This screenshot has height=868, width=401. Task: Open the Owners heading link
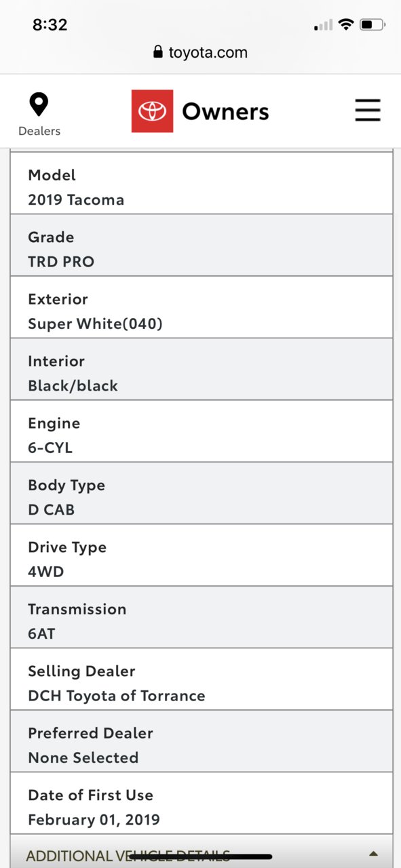(x=225, y=111)
